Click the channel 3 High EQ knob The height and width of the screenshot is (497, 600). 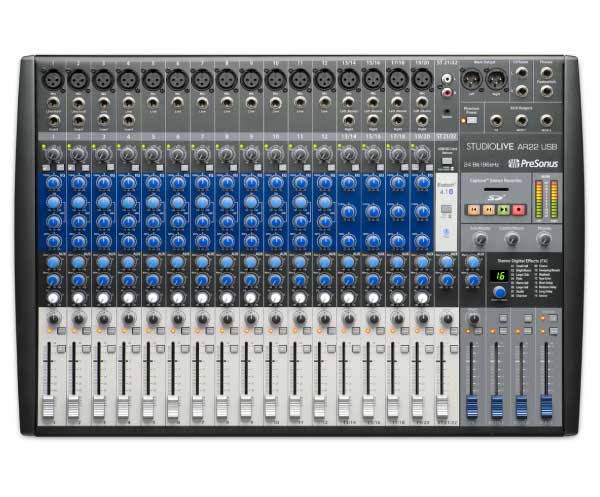[103, 183]
